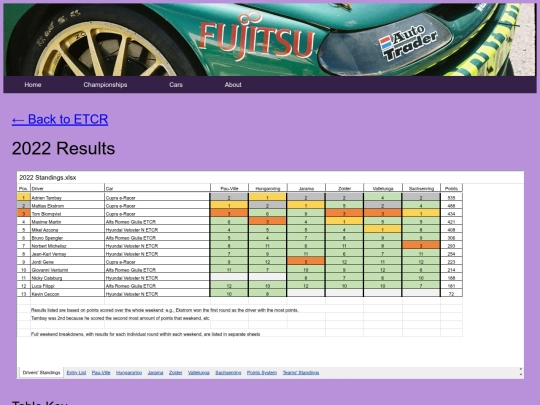Click Michelisz's orange Sachsenring result cell
Viewport: 540px width, 405px height.
pos(421,246)
